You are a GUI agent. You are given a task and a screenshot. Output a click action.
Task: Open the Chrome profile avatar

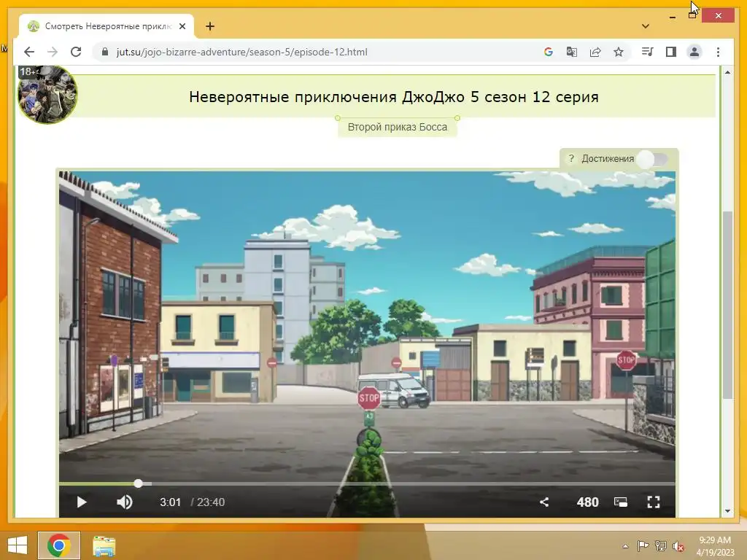point(694,52)
